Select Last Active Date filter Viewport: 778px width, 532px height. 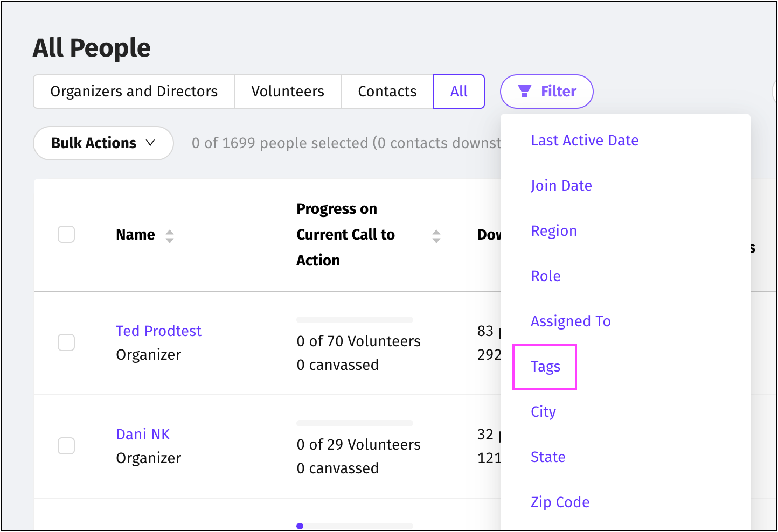[585, 141]
